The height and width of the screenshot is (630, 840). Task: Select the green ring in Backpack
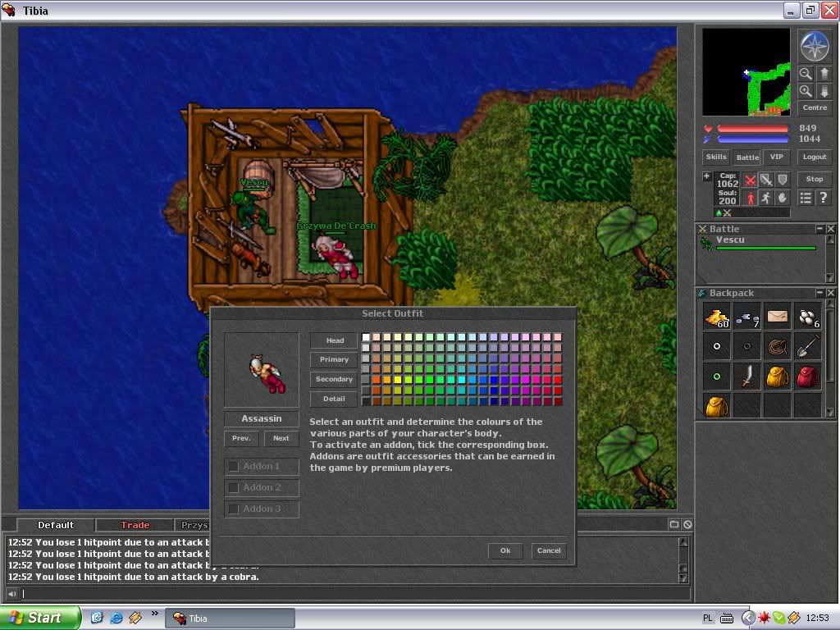point(717,377)
